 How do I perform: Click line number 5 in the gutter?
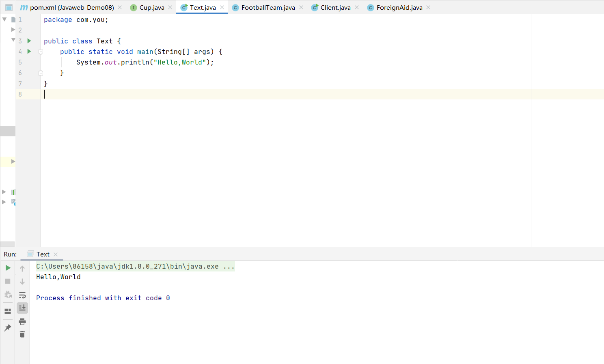pos(20,62)
